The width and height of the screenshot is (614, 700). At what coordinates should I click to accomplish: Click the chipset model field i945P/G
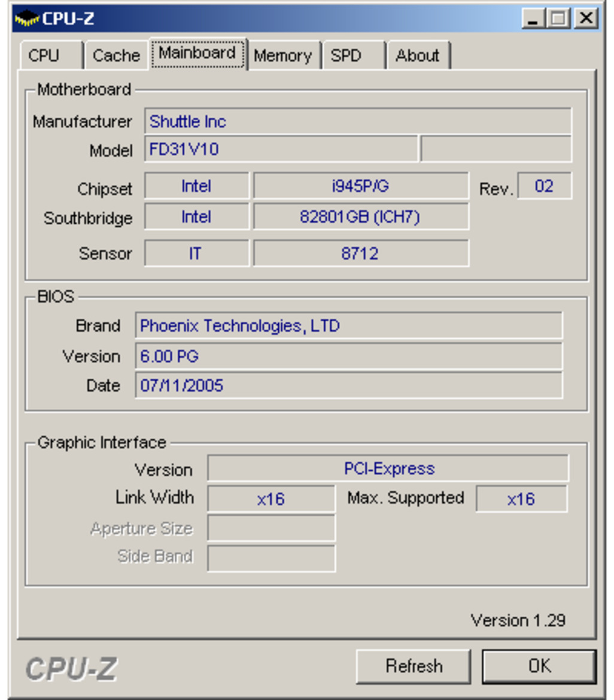(x=360, y=186)
